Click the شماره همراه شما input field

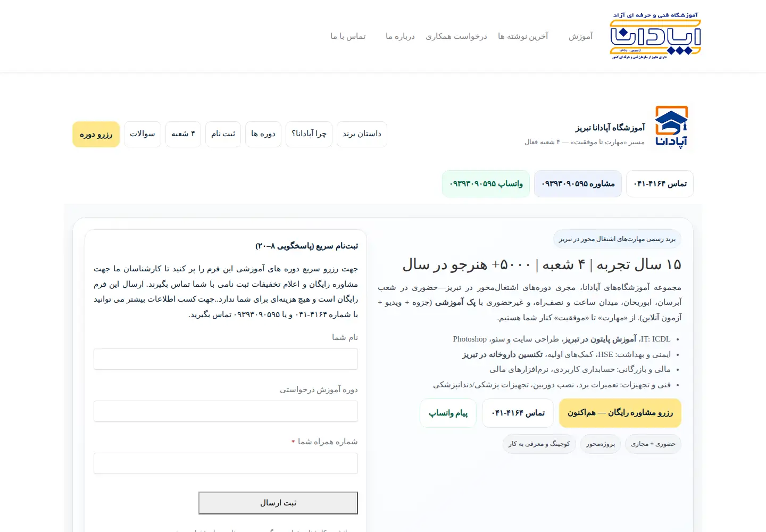[226, 463]
